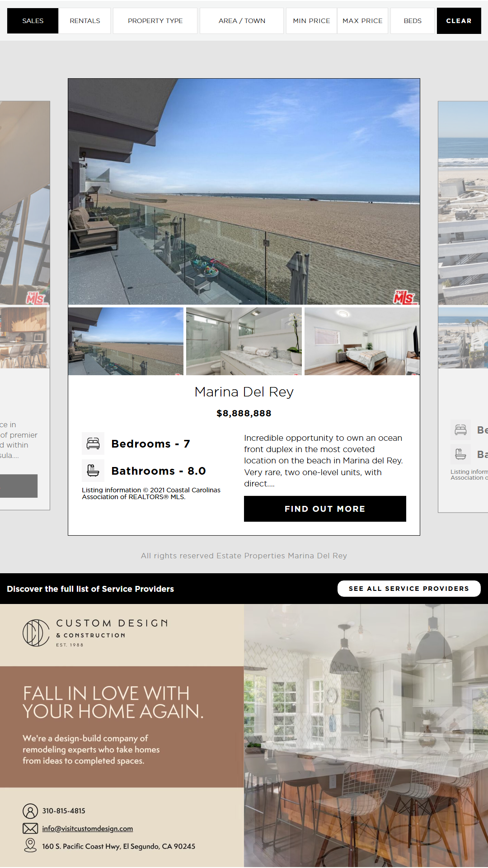Open the MIN PRICE dropdown
The image size is (488, 868).
(x=311, y=21)
